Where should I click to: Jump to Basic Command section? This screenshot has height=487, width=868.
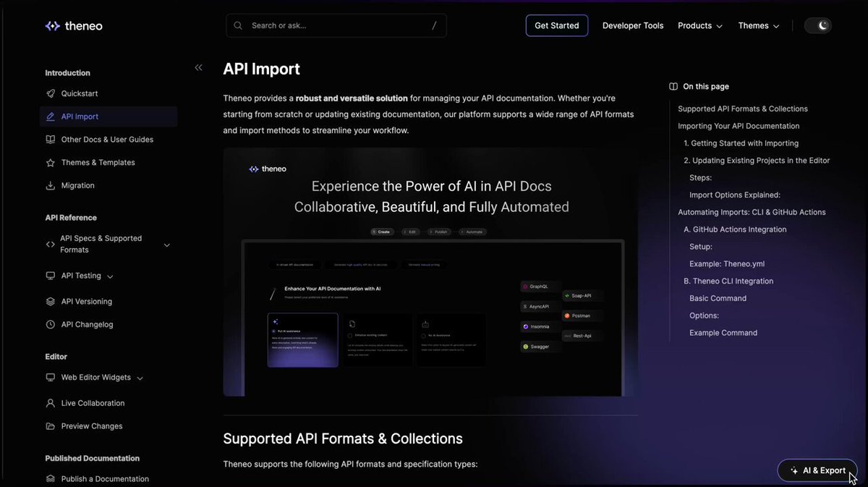(718, 299)
